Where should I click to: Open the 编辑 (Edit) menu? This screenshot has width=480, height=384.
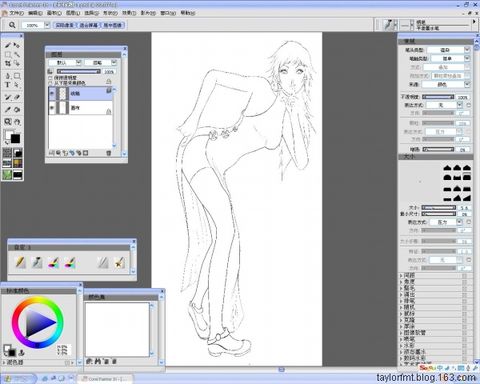point(35,13)
